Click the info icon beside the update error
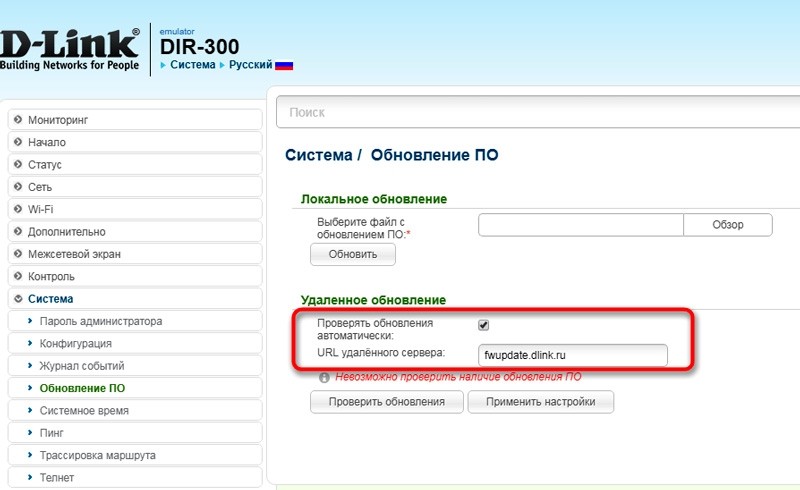 click(324, 378)
